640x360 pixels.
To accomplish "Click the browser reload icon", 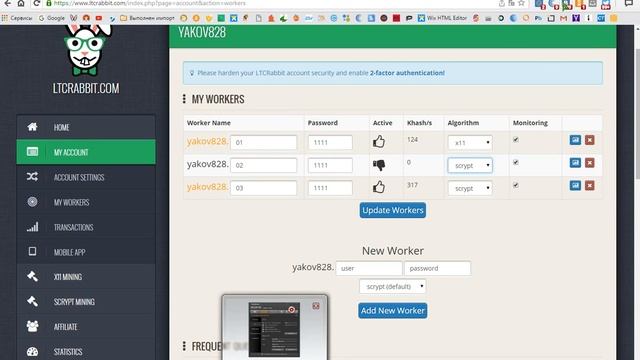I will [x=36, y=4].
